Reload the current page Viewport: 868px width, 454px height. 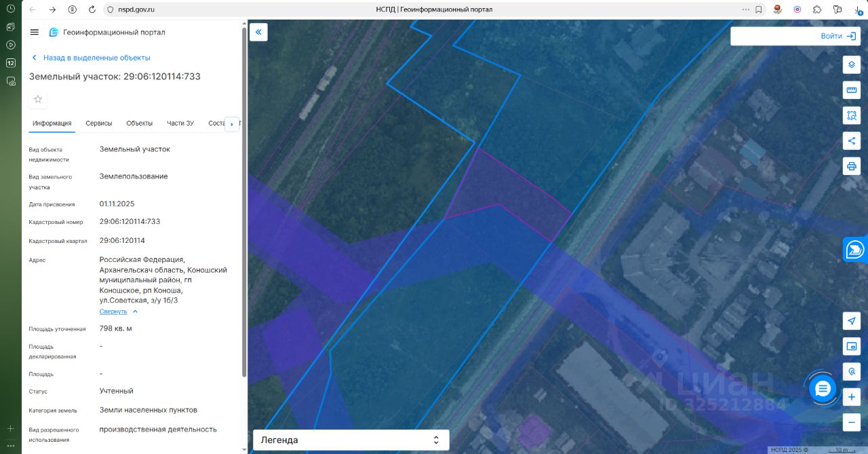(x=92, y=10)
